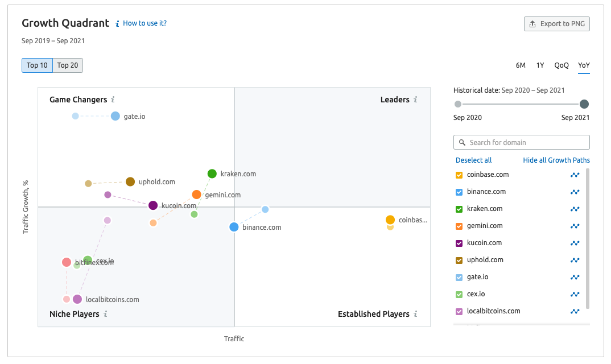The image size is (611, 364).
Task: Switch to the Top 20 view
Action: [x=68, y=65]
